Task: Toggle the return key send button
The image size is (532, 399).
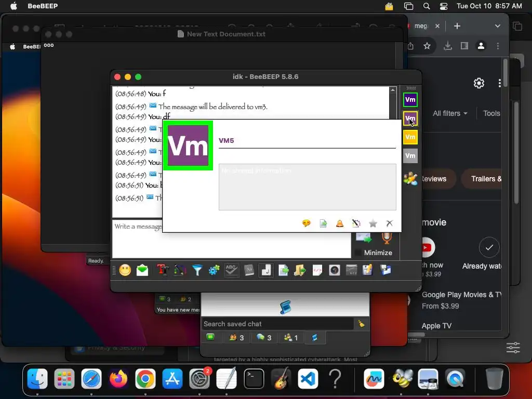Action: 266,270
